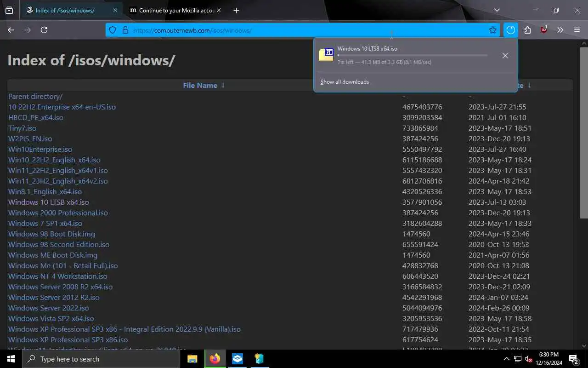This screenshot has width=588, height=368.
Task: Download Windows NT 4 Workstation.iso
Action: (x=58, y=276)
